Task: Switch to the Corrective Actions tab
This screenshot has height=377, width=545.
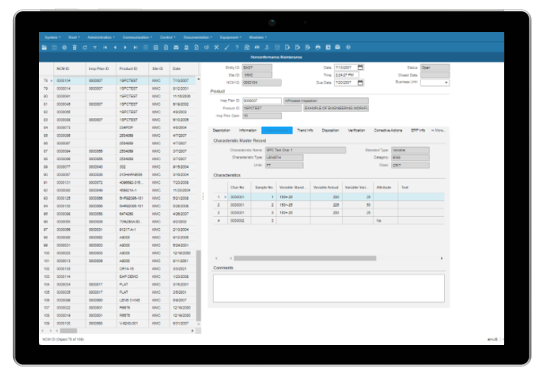Action: click(388, 130)
